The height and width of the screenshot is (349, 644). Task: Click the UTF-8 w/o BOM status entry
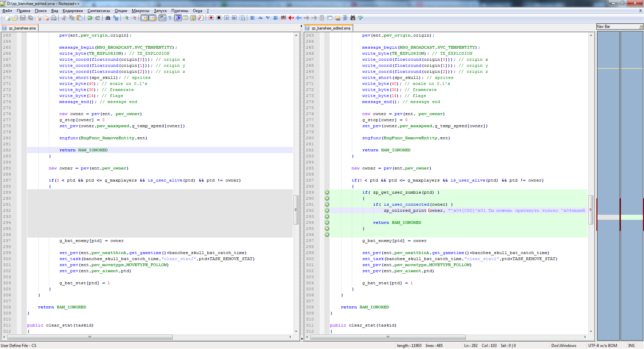click(x=602, y=346)
